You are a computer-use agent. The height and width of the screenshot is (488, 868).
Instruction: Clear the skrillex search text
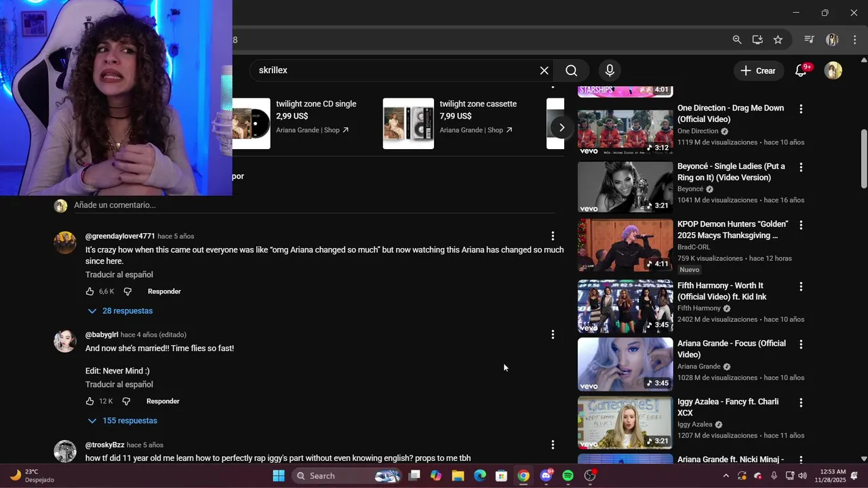pos(544,70)
